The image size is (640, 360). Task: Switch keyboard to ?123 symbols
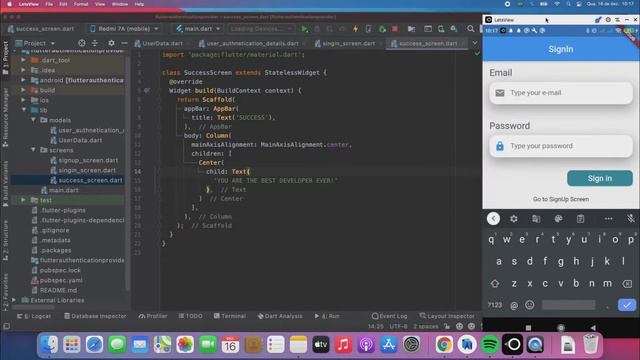[495, 305]
